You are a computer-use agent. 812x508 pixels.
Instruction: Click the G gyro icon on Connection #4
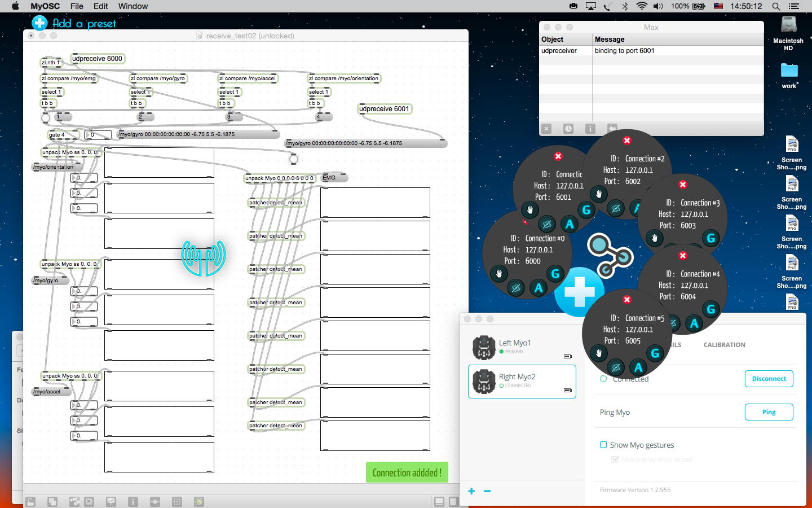point(711,309)
